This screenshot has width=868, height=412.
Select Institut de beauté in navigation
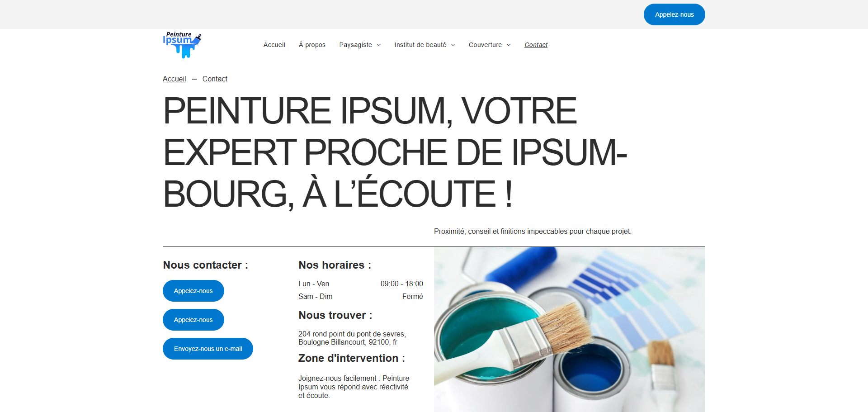coord(420,45)
